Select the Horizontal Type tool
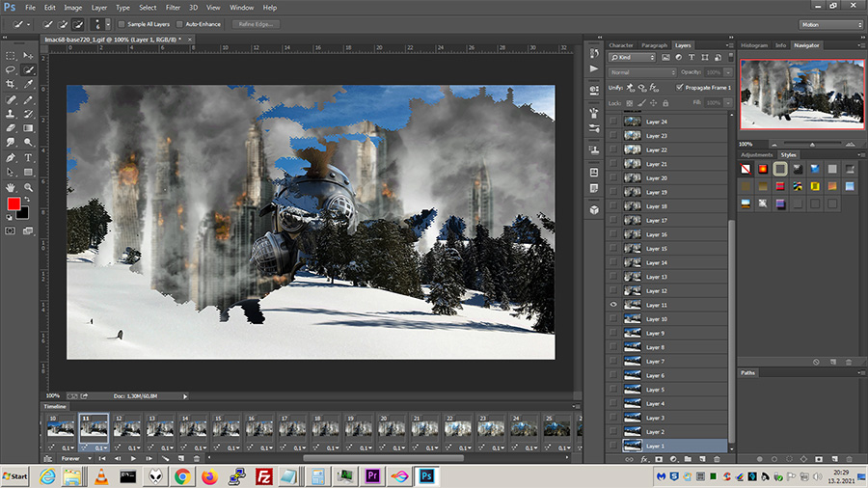This screenshot has width=868, height=488. [x=28, y=158]
